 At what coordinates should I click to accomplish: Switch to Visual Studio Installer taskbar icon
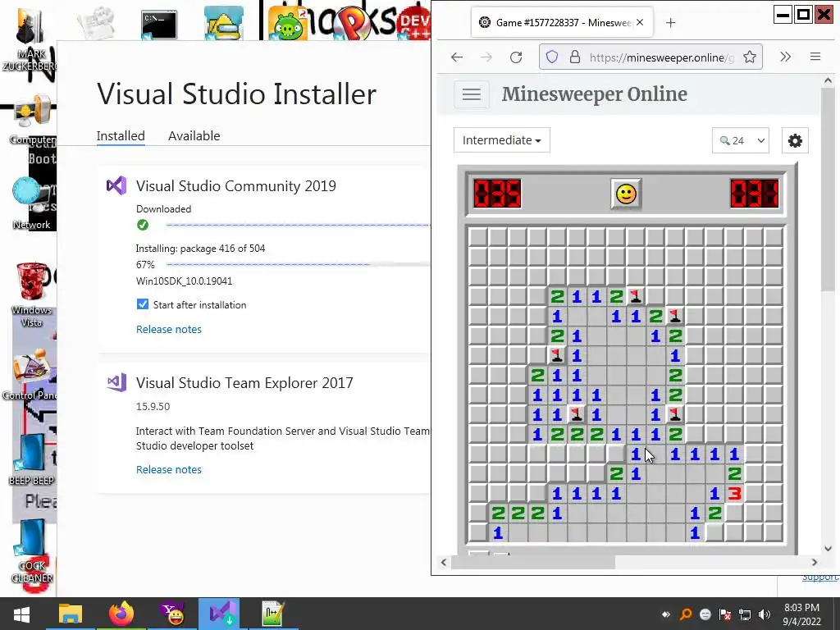point(220,614)
